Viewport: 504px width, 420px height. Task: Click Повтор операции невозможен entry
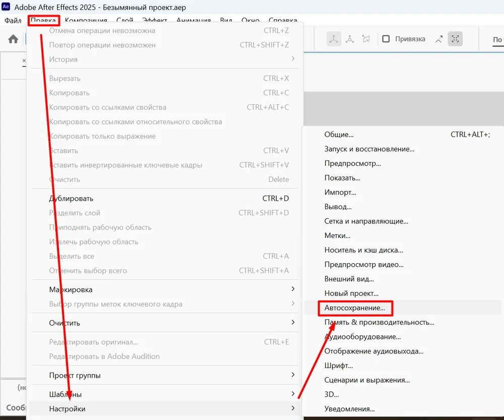coord(165,45)
